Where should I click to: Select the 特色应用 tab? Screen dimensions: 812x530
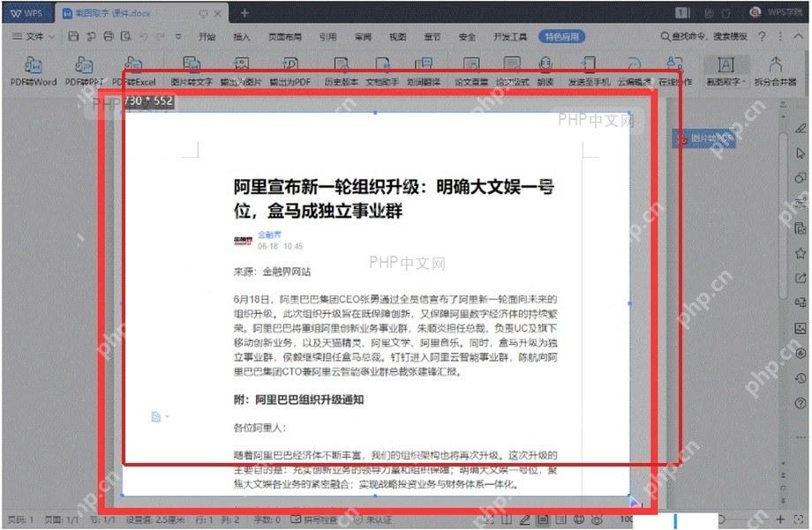[562, 36]
